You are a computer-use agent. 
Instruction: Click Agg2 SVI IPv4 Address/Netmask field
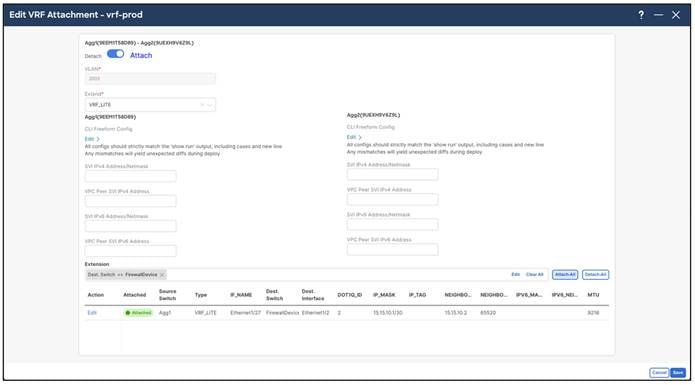pos(392,174)
